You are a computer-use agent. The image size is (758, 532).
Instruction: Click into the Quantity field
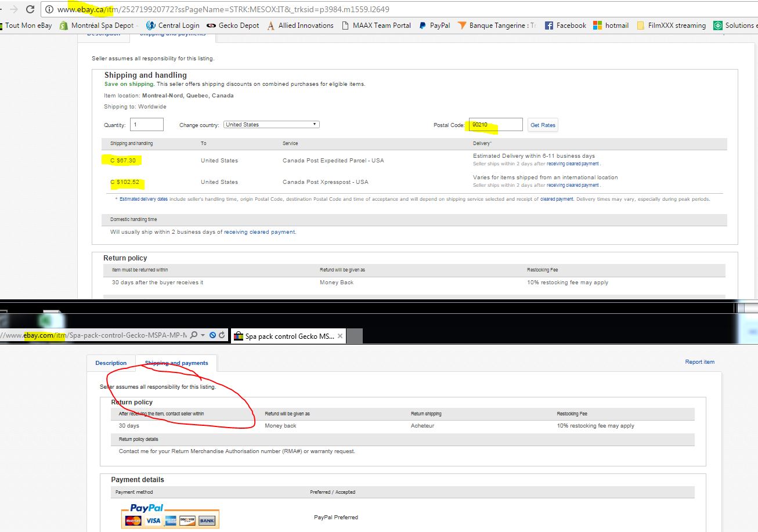coord(147,125)
